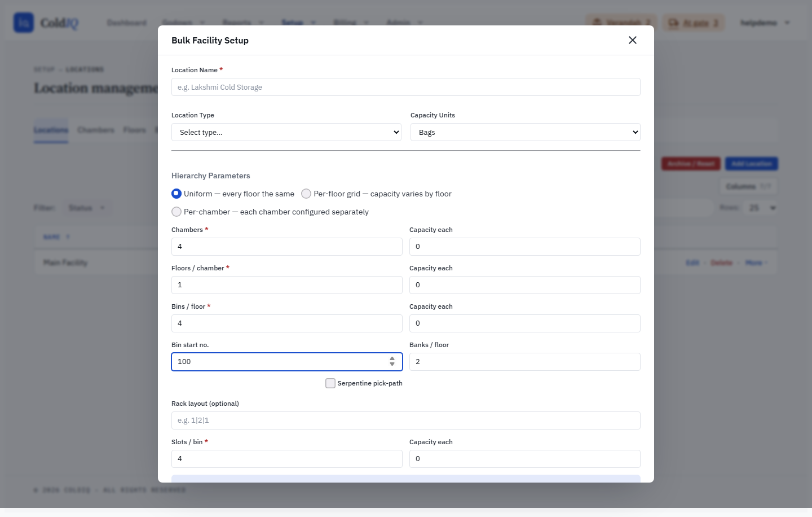The width and height of the screenshot is (812, 517).
Task: Click the Bins / floor field
Action: pos(287,323)
